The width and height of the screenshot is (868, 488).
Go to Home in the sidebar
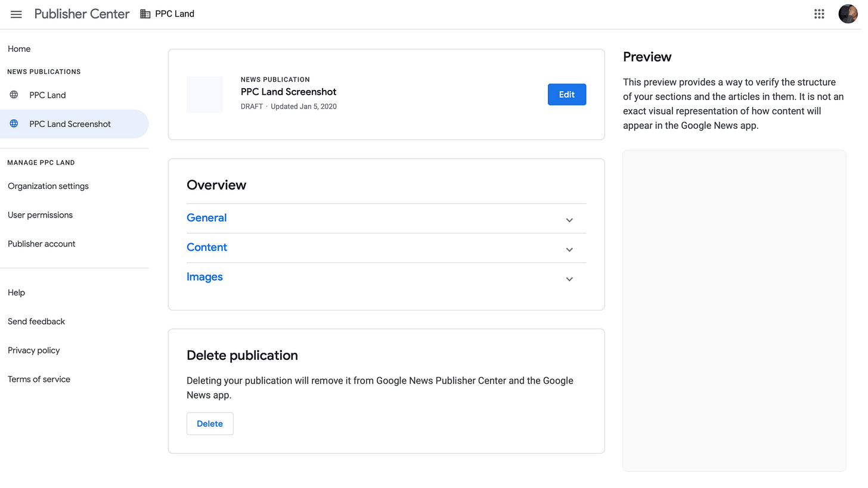pos(19,49)
